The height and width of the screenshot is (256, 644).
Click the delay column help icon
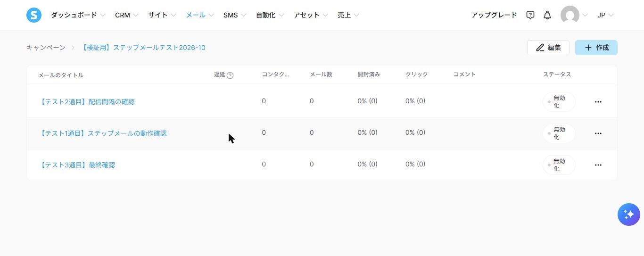point(230,75)
